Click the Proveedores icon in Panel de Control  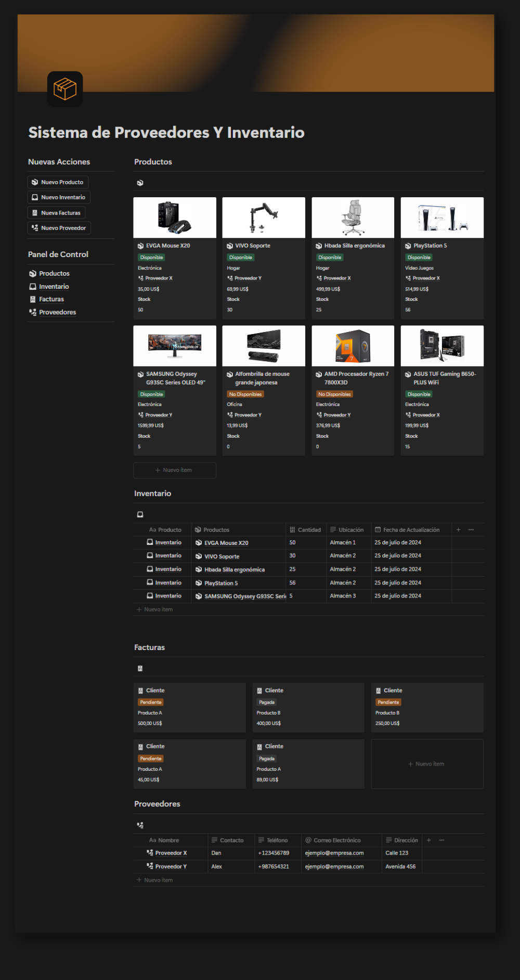point(33,312)
